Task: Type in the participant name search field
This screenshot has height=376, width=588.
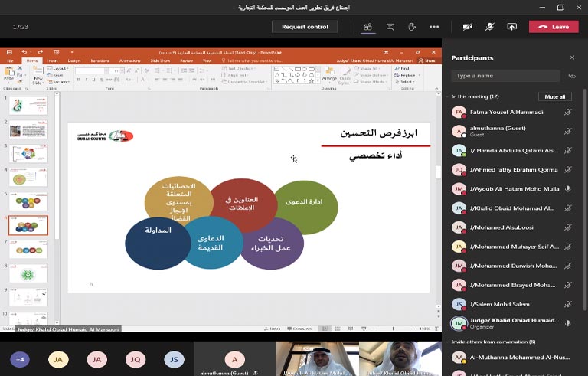Action: point(505,76)
